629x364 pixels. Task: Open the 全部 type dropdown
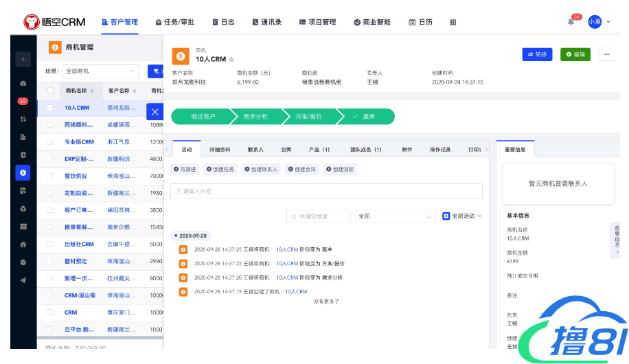[x=394, y=216]
